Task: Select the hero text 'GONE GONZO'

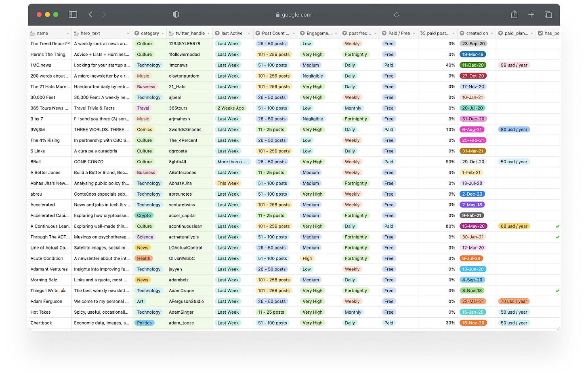Action: 89,162
